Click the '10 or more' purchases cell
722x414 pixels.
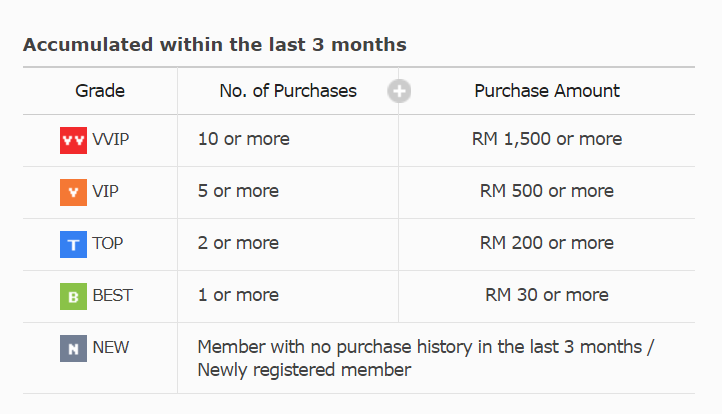point(244,139)
